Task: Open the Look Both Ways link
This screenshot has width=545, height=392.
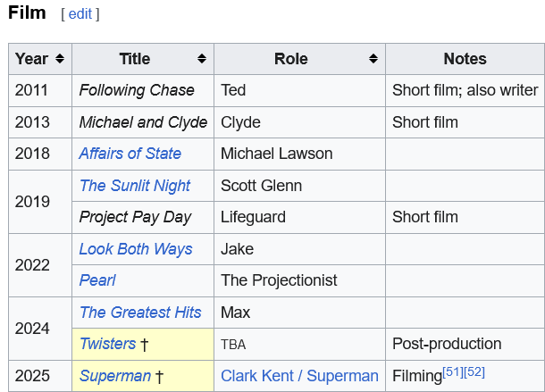Action: coord(135,249)
